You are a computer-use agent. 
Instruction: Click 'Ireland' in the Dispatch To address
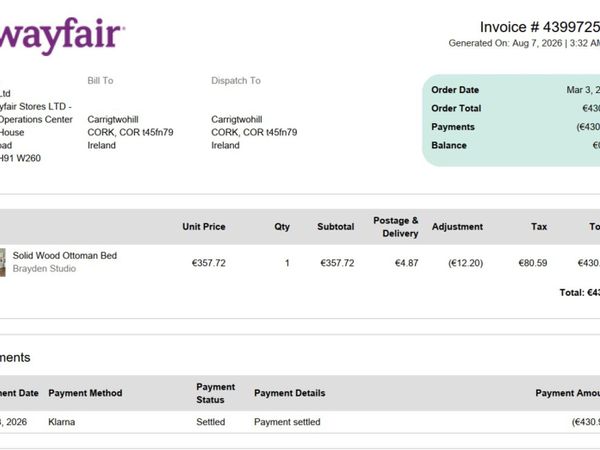[x=225, y=145]
